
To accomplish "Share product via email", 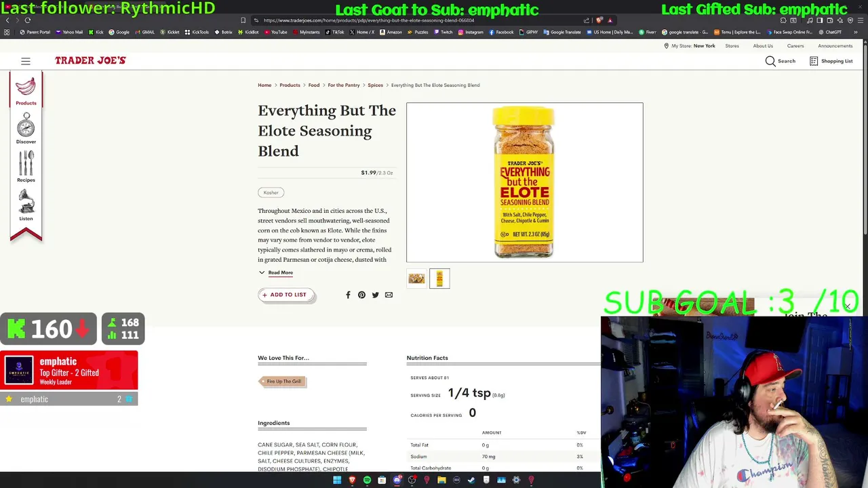I will [x=389, y=295].
